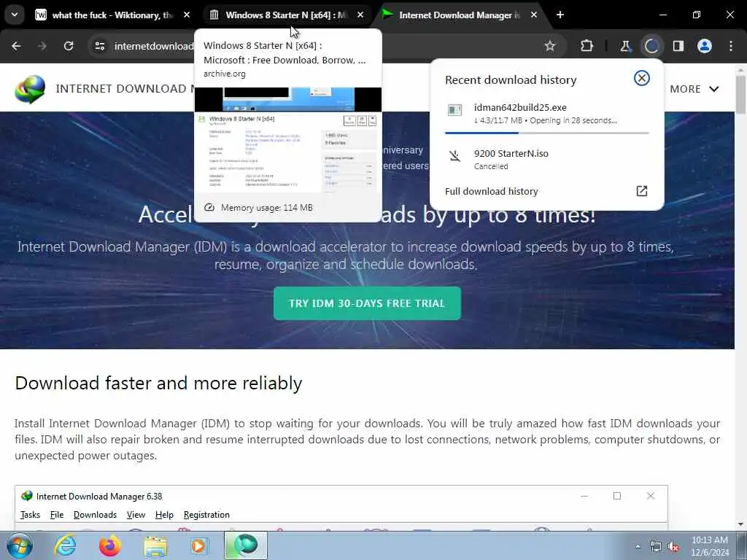
Task: View site information icon in address bar
Action: 99,46
